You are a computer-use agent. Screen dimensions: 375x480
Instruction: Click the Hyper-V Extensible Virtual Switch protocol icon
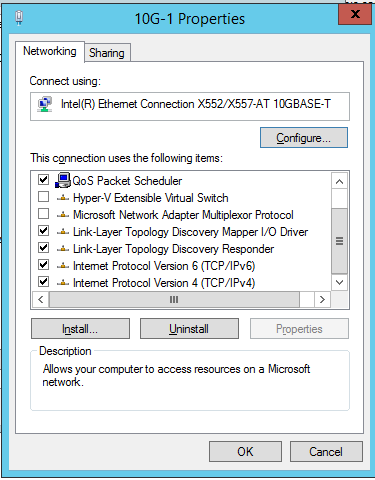[x=63, y=198]
